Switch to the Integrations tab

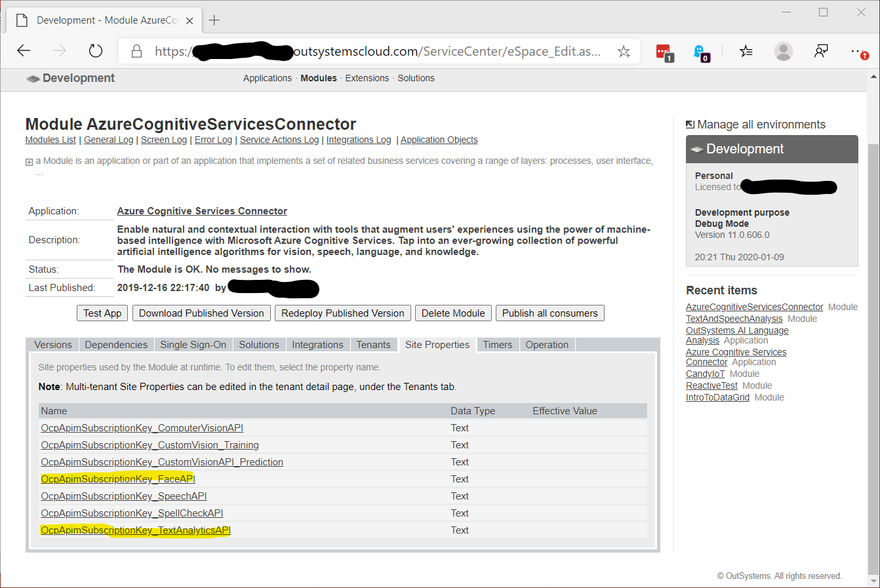click(x=317, y=345)
